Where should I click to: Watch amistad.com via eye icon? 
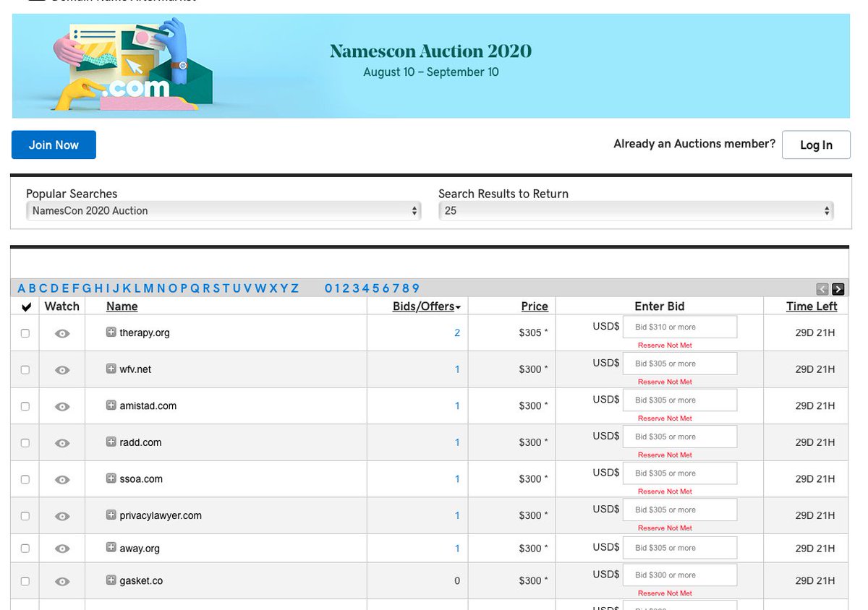pos(62,406)
